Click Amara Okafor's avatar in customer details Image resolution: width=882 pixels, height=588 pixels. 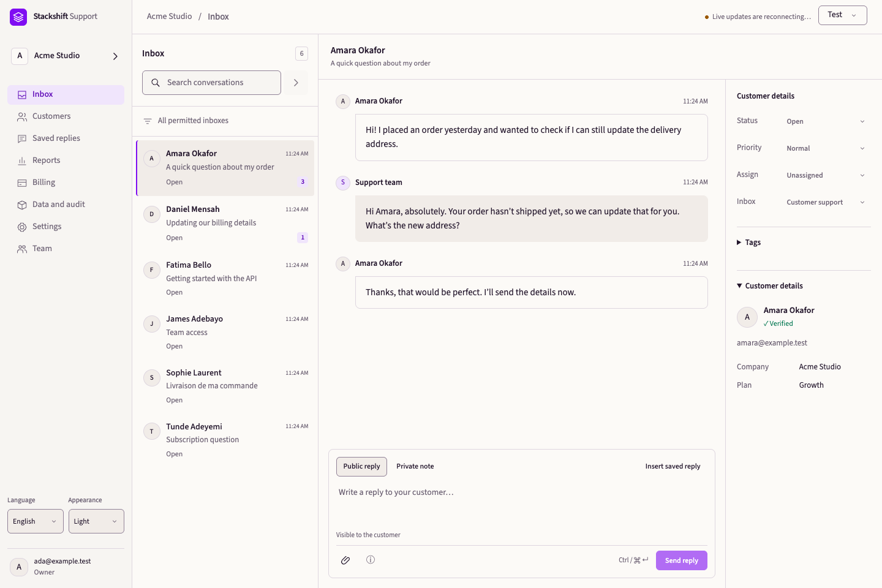(747, 317)
